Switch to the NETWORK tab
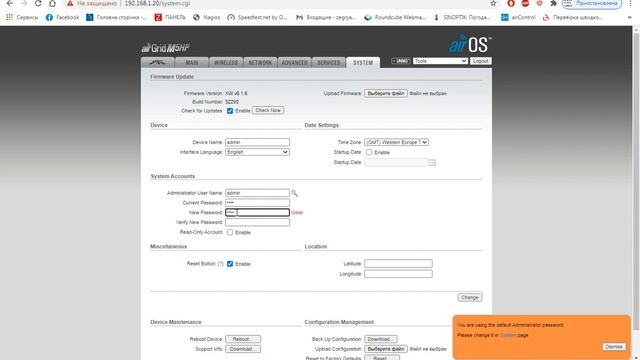The image size is (640, 360). (x=260, y=62)
